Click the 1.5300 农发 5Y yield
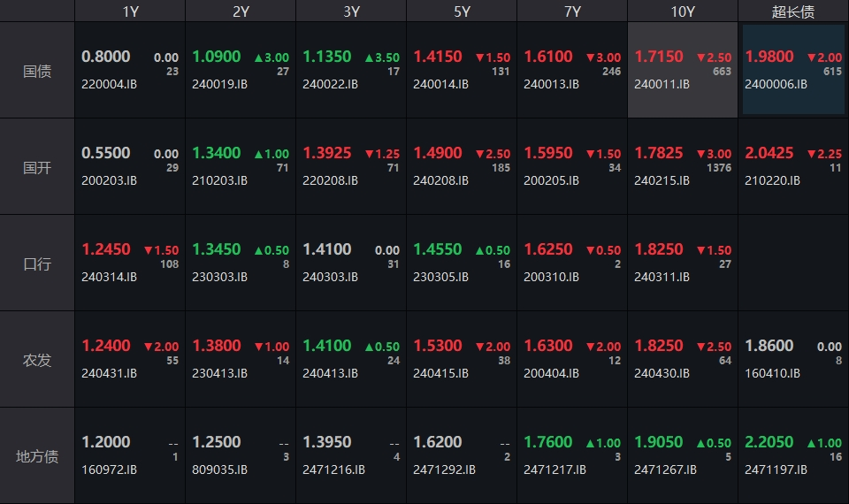Screen dimensions: 849x504 pyautogui.click(x=438, y=346)
